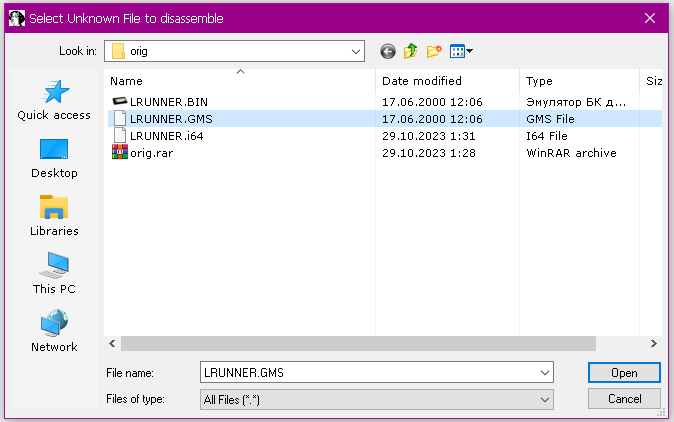The height and width of the screenshot is (422, 674).
Task: Open Libraries in sidebar
Action: click(x=54, y=216)
